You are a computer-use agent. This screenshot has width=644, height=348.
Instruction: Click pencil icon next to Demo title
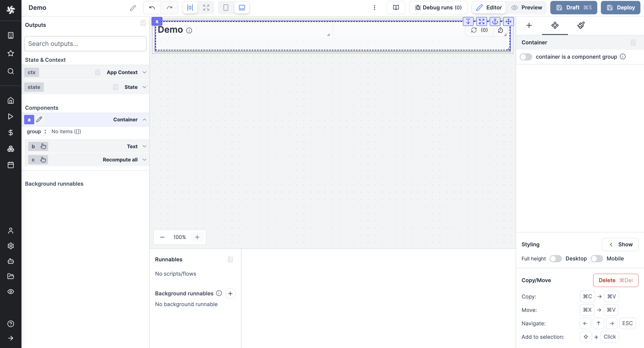[133, 8]
